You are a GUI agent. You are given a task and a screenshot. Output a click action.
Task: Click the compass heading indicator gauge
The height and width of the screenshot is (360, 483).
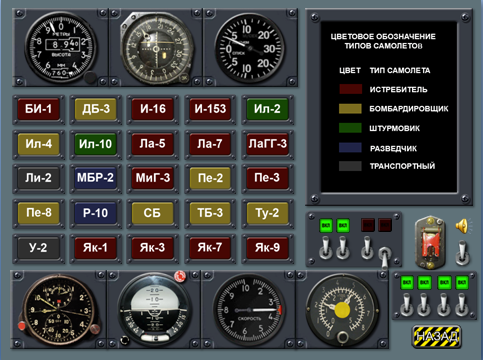(155, 47)
